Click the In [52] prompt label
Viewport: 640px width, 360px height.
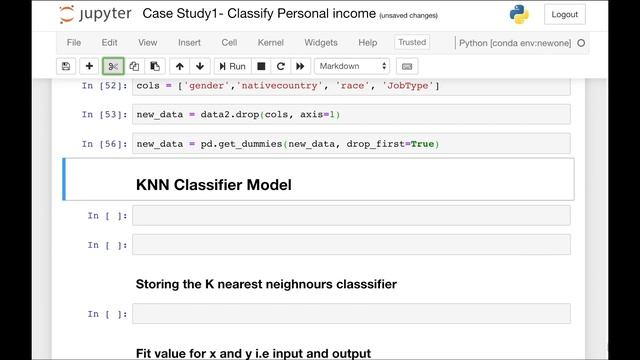click(104, 86)
